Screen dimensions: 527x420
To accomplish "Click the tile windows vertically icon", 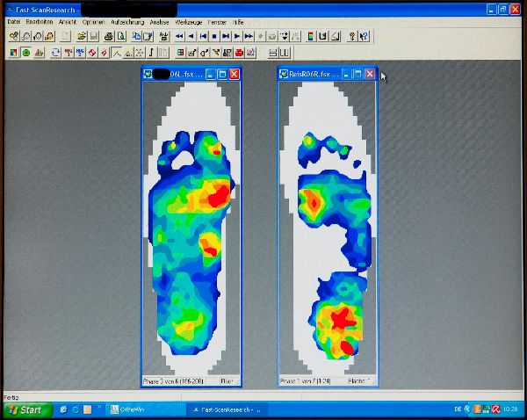I will (285, 53).
